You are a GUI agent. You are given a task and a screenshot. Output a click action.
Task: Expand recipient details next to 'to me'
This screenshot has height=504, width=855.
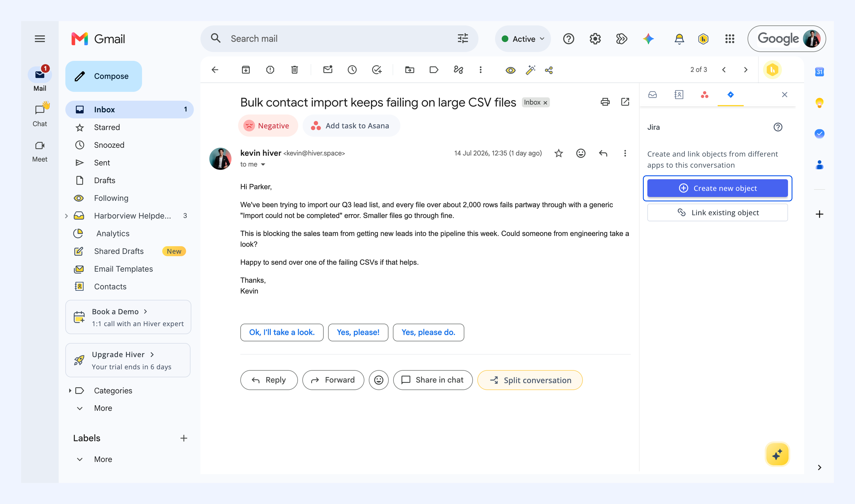pos(263,165)
